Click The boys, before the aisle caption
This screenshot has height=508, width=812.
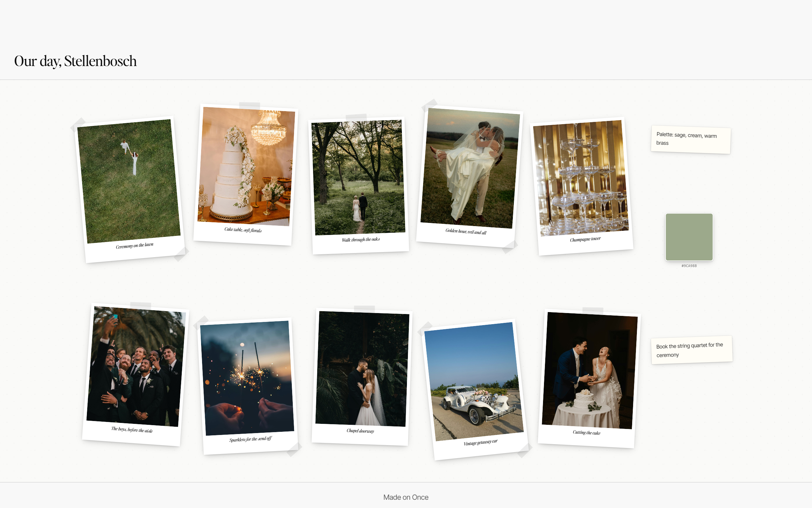click(x=132, y=430)
